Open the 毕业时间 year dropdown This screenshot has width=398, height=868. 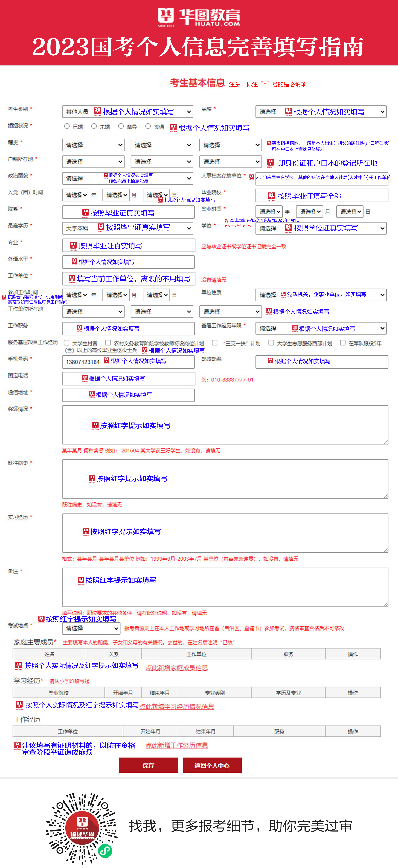point(269,212)
